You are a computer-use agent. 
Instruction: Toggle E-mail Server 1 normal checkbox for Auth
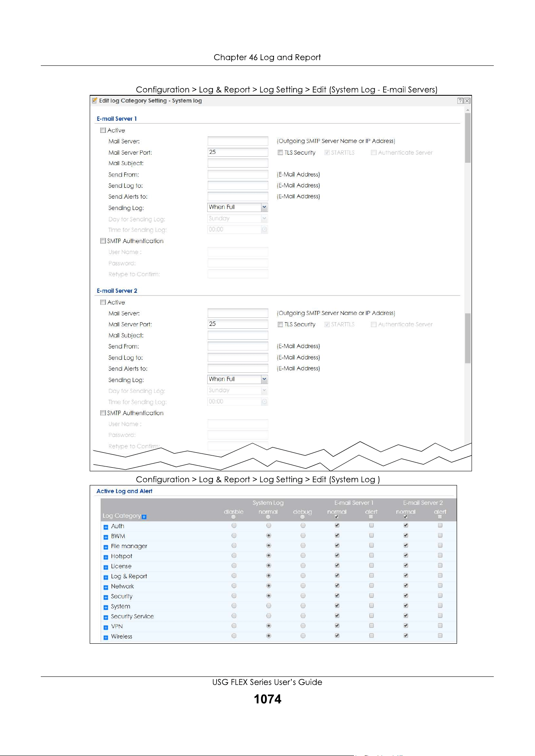click(x=337, y=525)
